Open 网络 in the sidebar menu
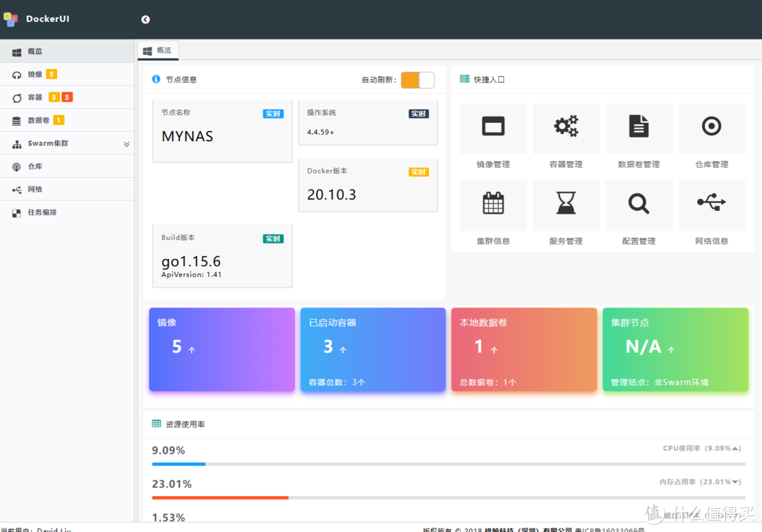This screenshot has height=532, width=762. pos(67,189)
